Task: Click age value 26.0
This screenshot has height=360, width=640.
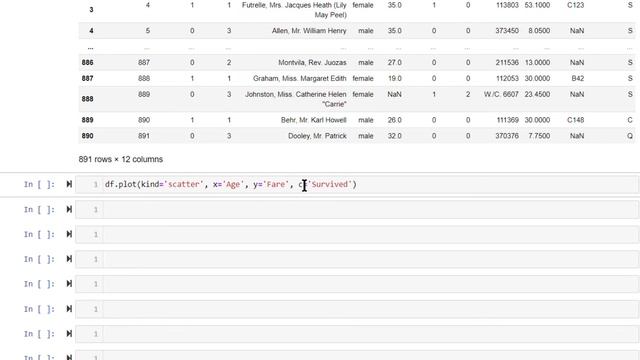Action: pos(395,120)
